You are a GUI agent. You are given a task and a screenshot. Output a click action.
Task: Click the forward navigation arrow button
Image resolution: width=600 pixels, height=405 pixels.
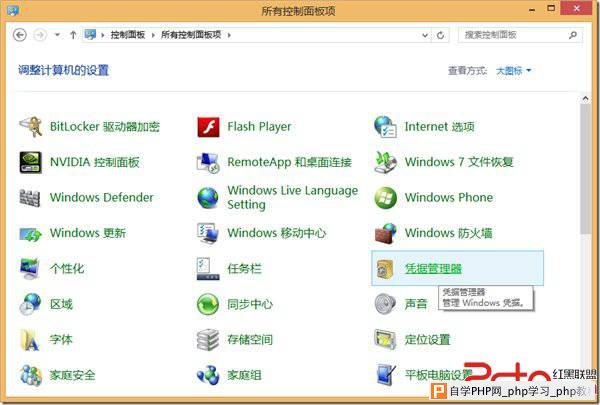tap(40, 35)
